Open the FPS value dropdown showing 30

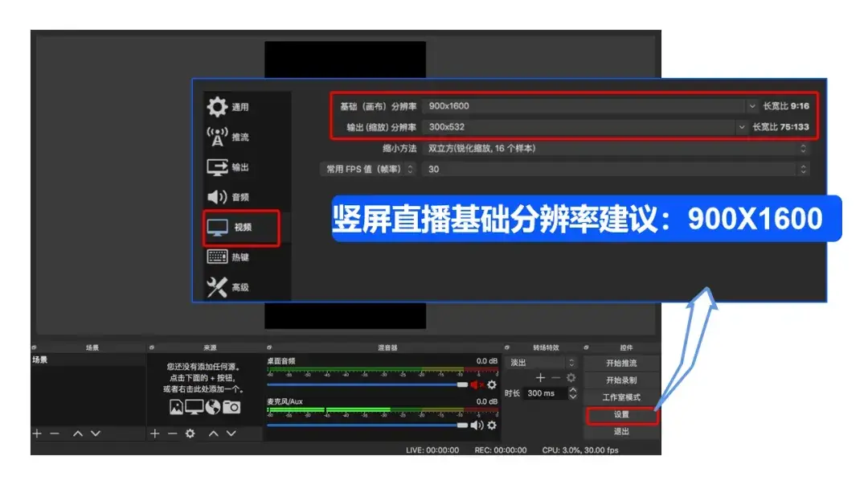[x=616, y=169]
